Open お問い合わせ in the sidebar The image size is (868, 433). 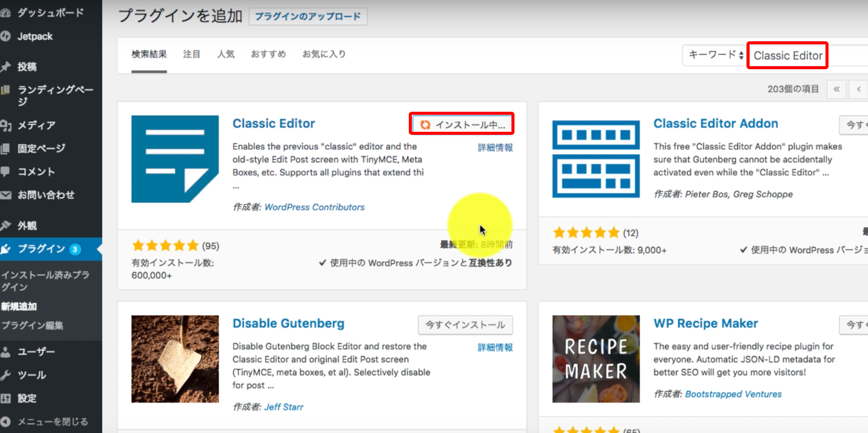[46, 196]
